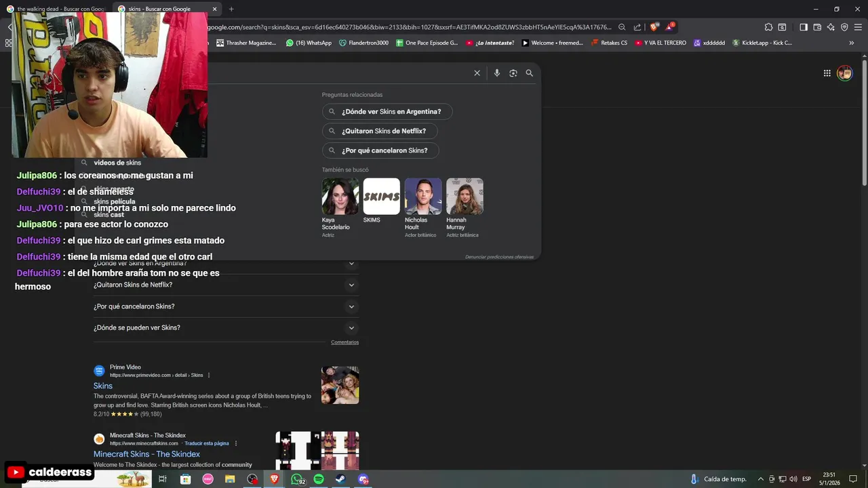Toggle the browser sidebar panel icon
The image size is (868, 488).
click(x=804, y=27)
